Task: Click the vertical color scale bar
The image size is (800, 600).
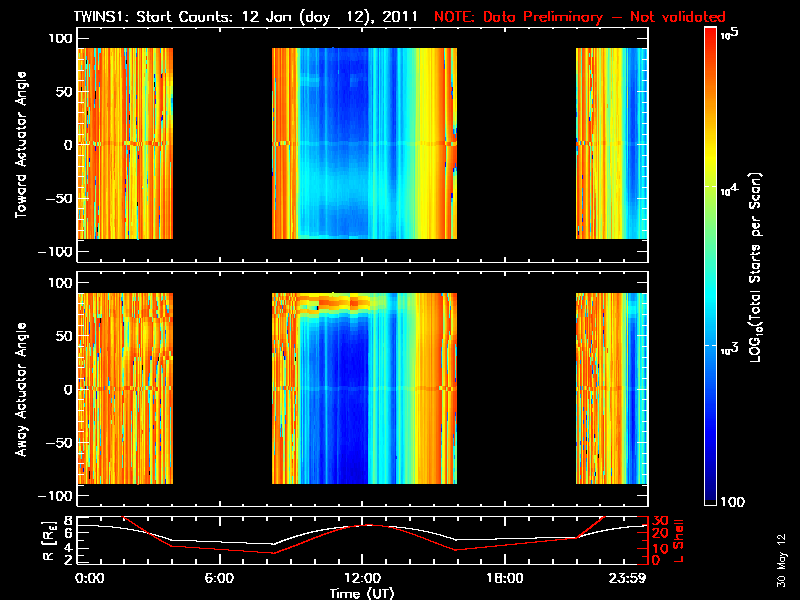Action: 710,266
